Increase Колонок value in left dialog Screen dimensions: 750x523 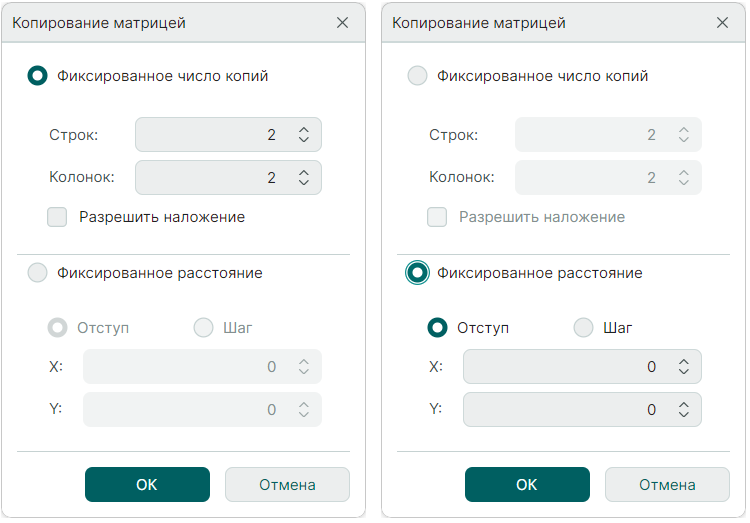304,172
